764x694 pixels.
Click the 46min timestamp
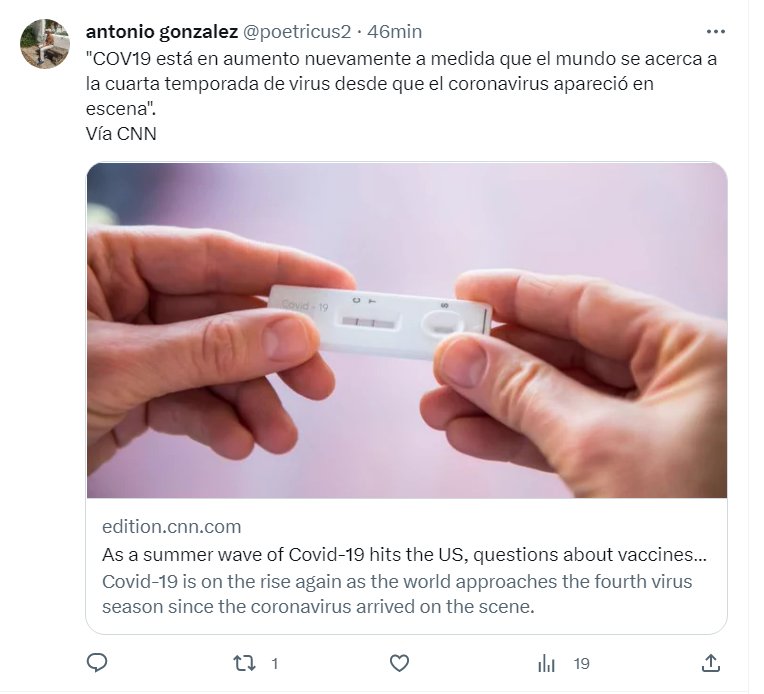[394, 32]
